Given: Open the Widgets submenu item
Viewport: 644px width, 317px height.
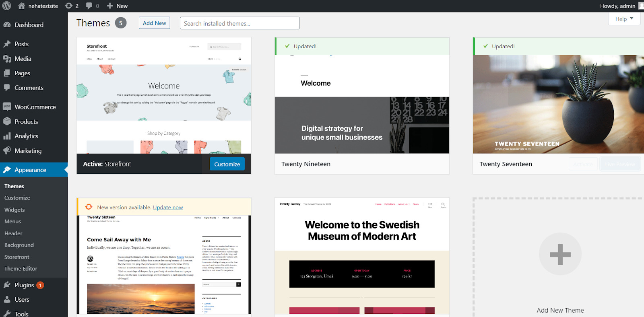Looking at the screenshot, I should click(14, 210).
